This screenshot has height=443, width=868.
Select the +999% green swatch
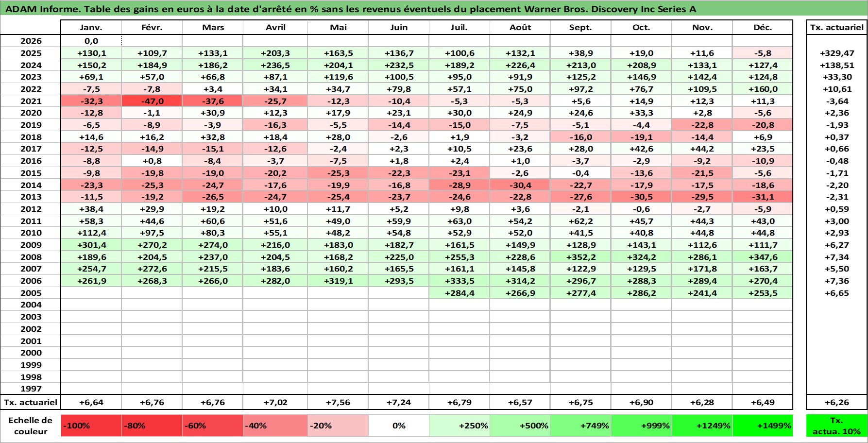pyautogui.click(x=641, y=426)
